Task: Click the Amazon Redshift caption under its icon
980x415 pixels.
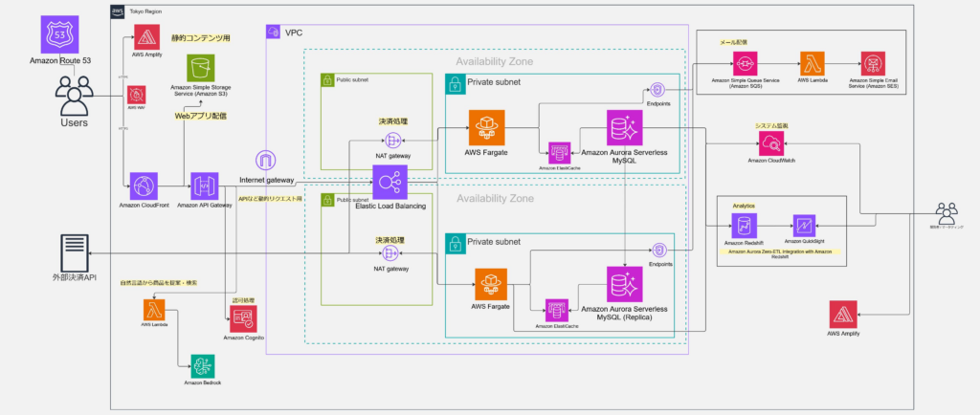Action: [x=744, y=244]
